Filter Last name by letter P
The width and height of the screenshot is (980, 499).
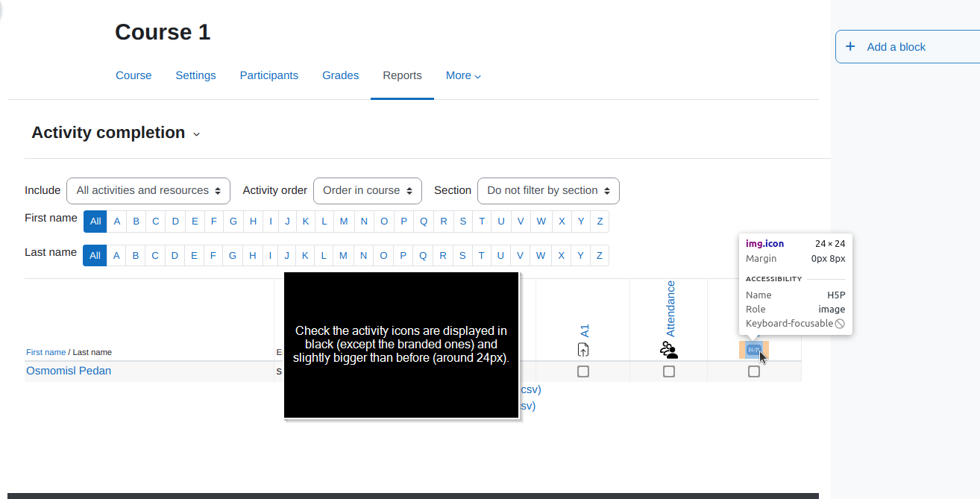click(403, 256)
